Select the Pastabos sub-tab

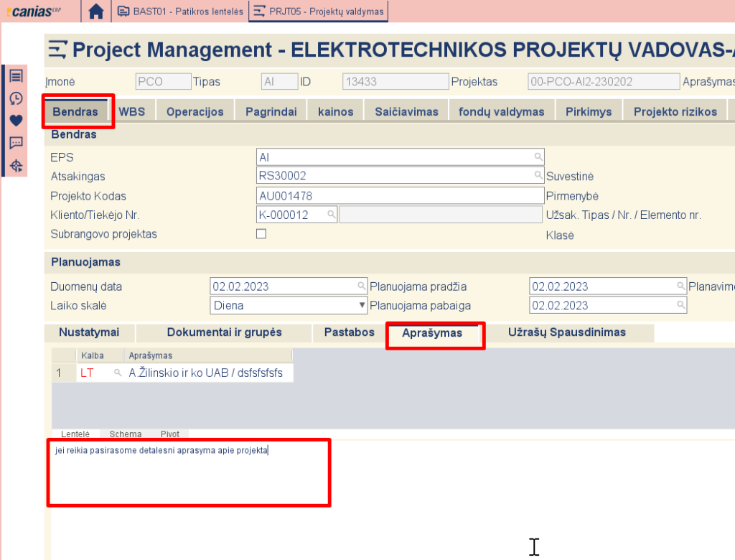click(350, 332)
